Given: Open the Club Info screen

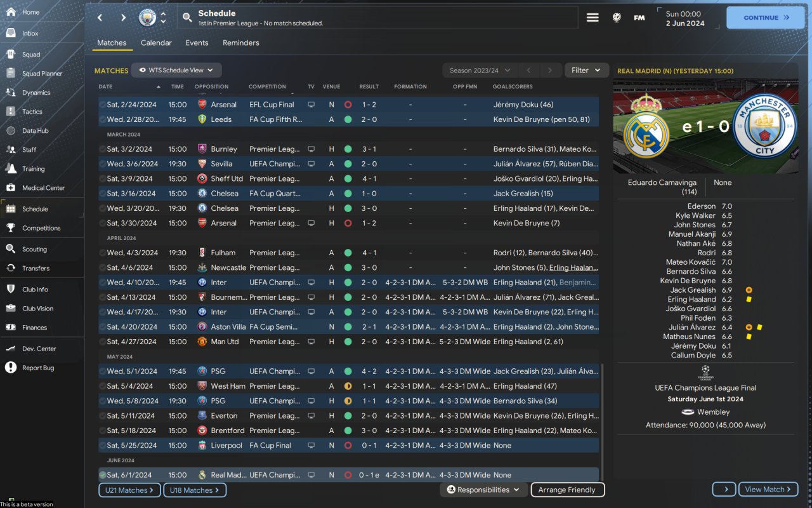Looking at the screenshot, I should tap(42, 290).
